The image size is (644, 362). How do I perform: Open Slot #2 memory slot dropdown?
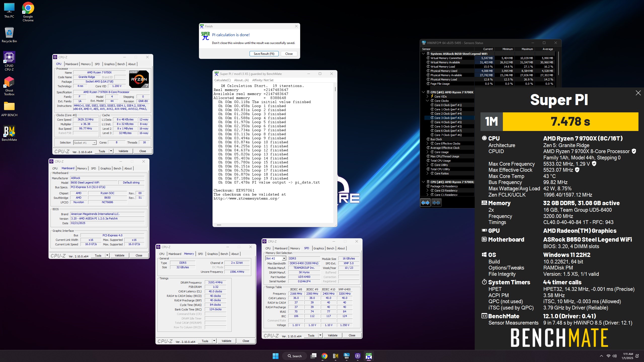pos(276,258)
